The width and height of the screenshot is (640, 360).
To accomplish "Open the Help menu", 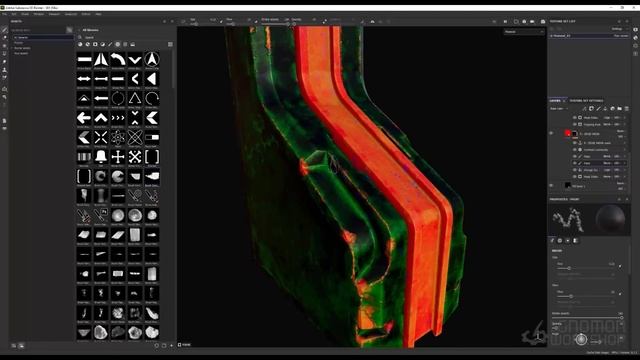I will pos(98,14).
